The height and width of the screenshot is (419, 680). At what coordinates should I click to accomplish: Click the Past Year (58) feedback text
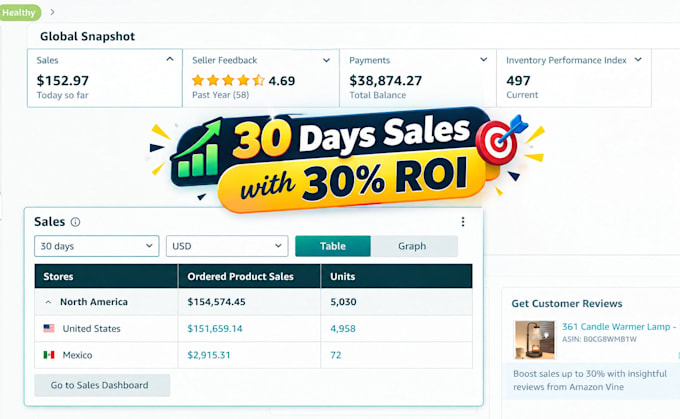[220, 95]
